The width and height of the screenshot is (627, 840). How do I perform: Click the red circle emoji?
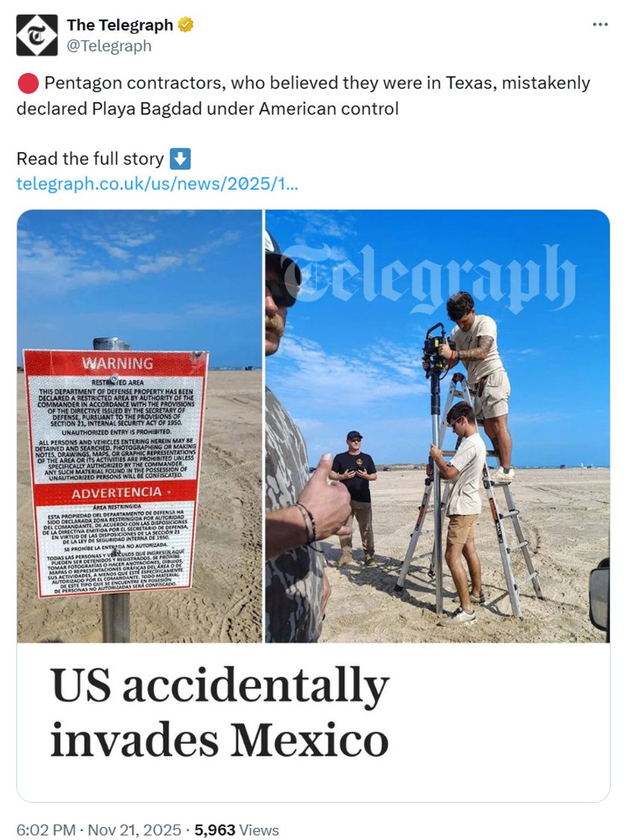tap(28, 84)
